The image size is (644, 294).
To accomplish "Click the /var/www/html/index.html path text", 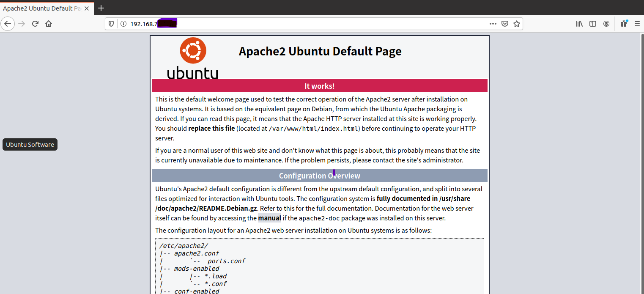I will (x=314, y=129).
